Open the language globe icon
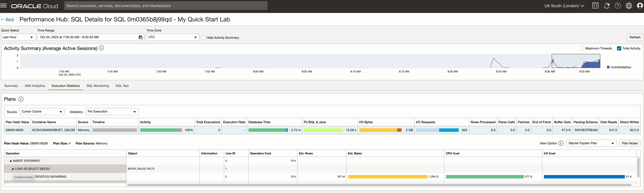The image size is (644, 193). click(629, 6)
